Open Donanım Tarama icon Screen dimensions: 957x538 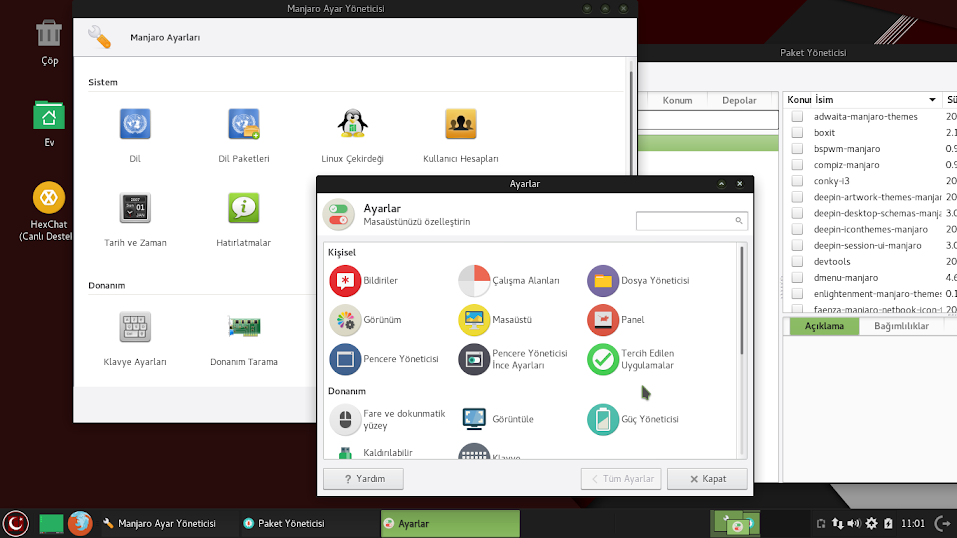click(x=244, y=327)
